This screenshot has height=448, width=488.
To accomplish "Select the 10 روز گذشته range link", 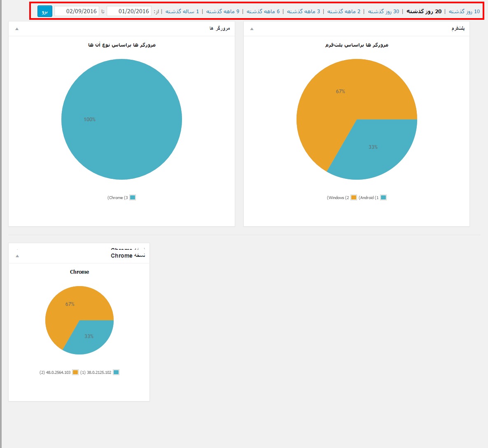I will (x=464, y=11).
